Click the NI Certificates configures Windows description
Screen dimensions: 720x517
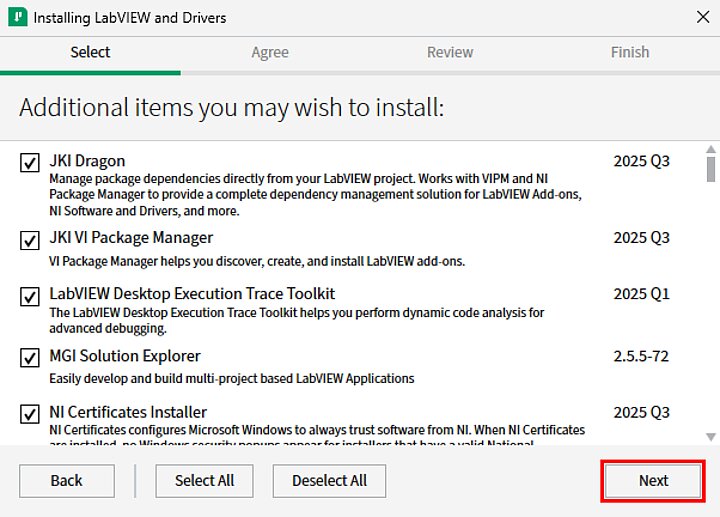[x=317, y=436]
